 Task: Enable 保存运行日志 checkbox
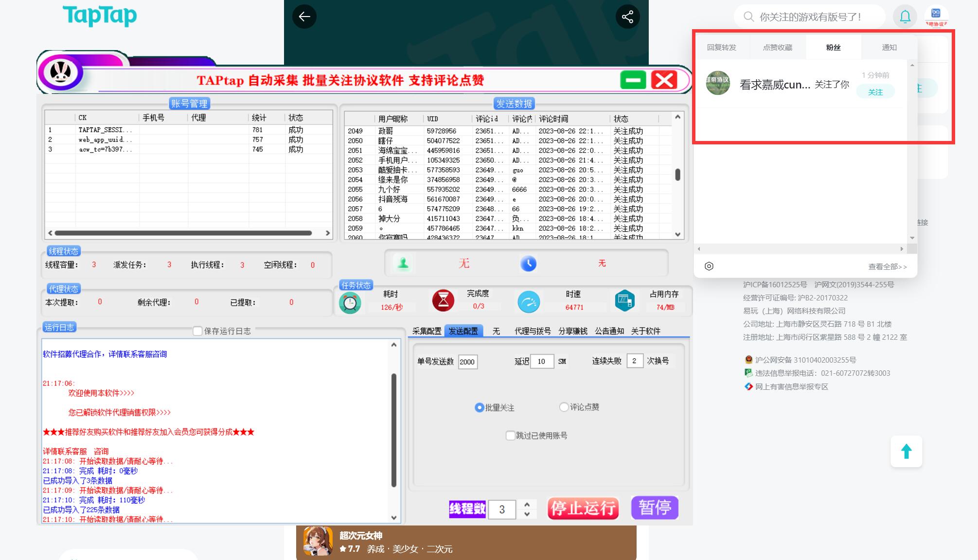tap(197, 331)
